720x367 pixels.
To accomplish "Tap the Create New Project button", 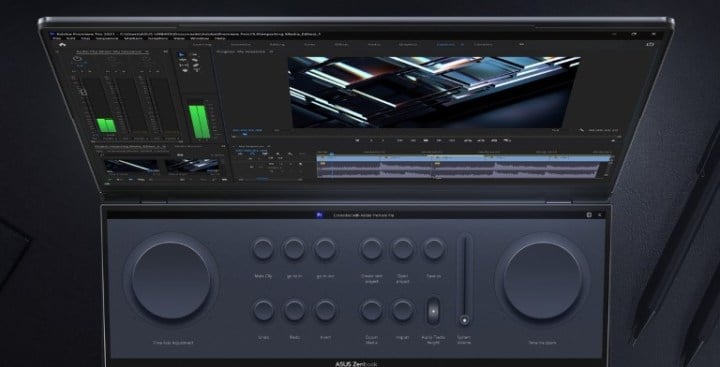I will tap(371, 248).
